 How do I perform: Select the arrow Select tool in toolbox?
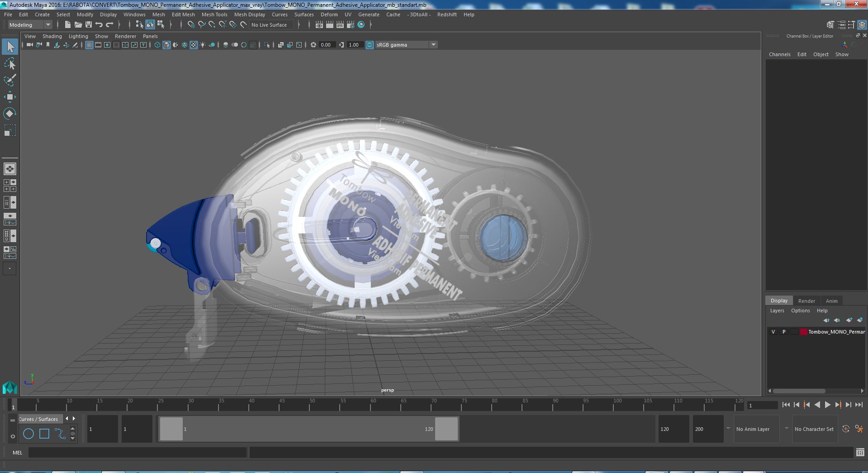point(10,47)
